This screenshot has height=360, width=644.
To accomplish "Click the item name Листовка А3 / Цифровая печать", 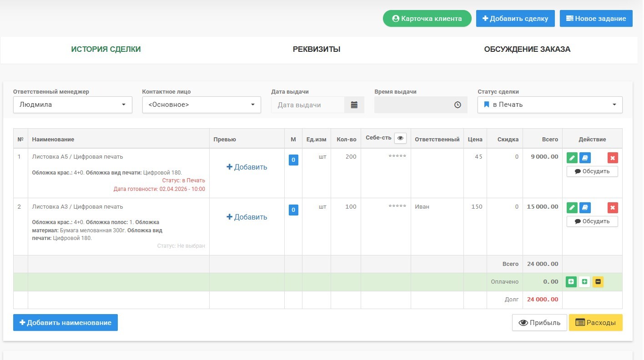I will point(77,207).
